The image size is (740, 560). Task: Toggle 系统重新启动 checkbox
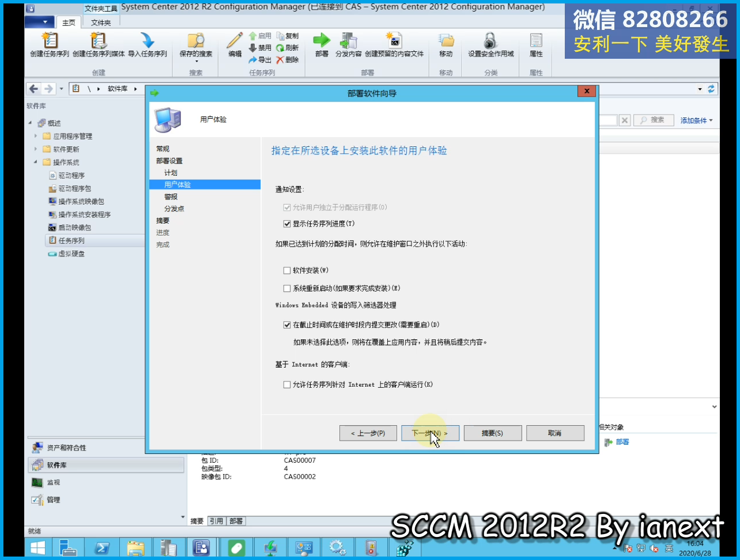(287, 288)
